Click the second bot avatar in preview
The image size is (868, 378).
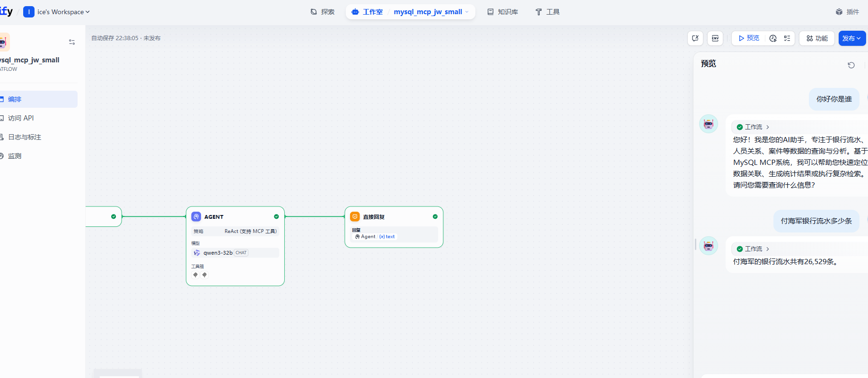tap(709, 246)
